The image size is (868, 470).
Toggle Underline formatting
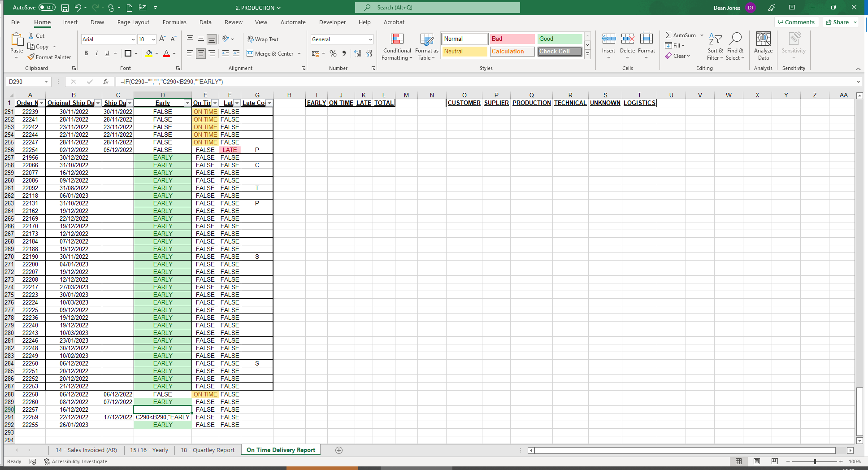click(107, 53)
